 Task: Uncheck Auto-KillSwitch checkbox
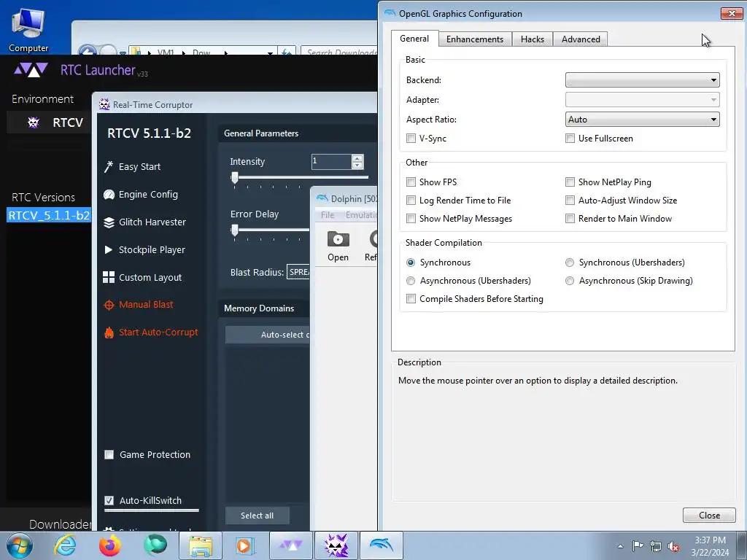(109, 500)
